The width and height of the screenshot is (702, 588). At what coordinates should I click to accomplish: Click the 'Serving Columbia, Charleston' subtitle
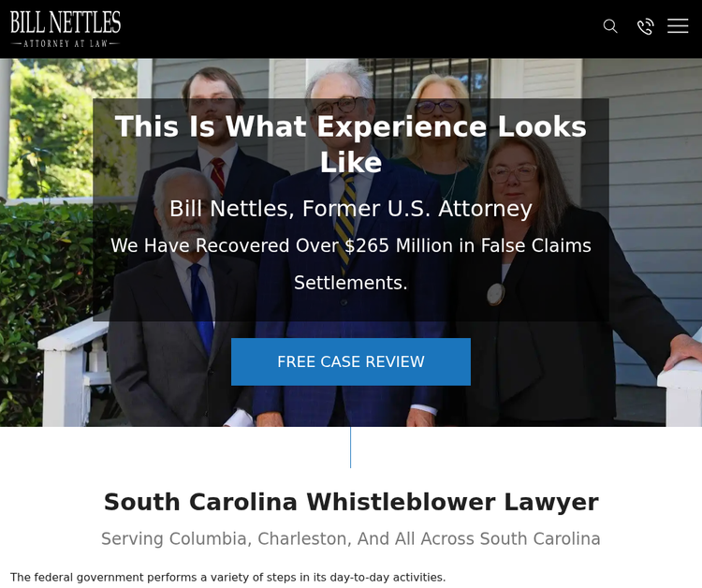pyautogui.click(x=351, y=538)
